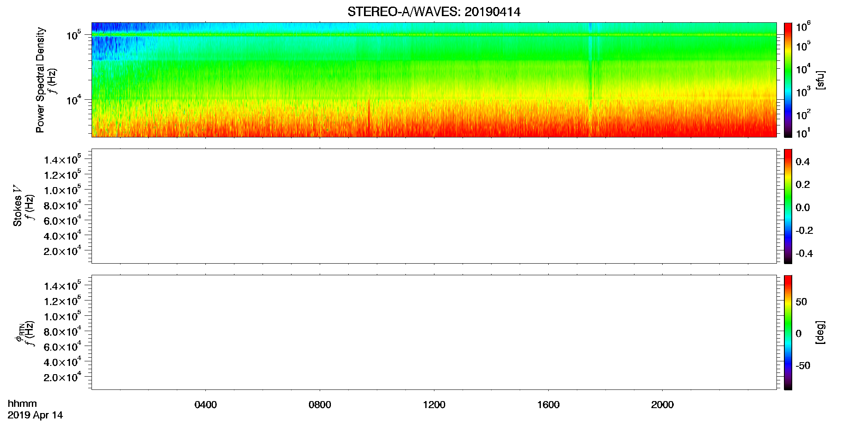The image size is (868, 447).
Task: Click the hhmm axis unit label
Action: click(x=22, y=404)
